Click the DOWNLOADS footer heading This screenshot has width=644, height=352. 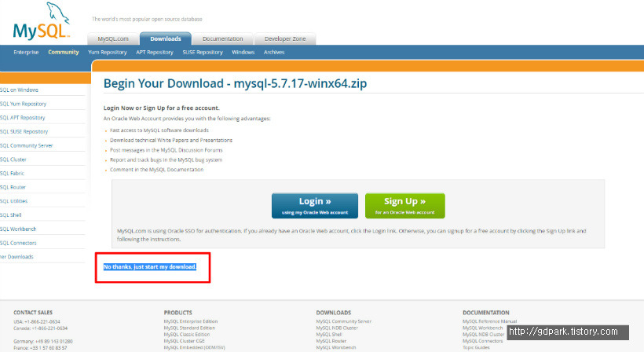click(334, 313)
